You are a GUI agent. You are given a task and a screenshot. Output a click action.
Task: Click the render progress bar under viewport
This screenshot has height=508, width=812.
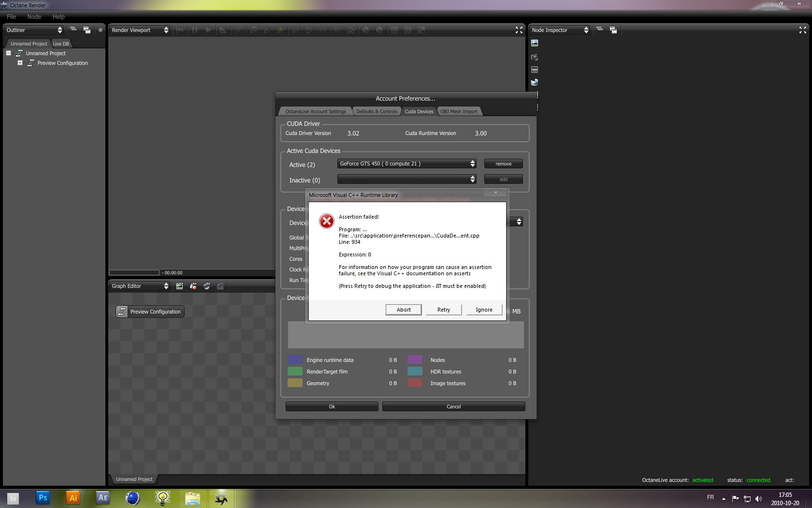134,273
